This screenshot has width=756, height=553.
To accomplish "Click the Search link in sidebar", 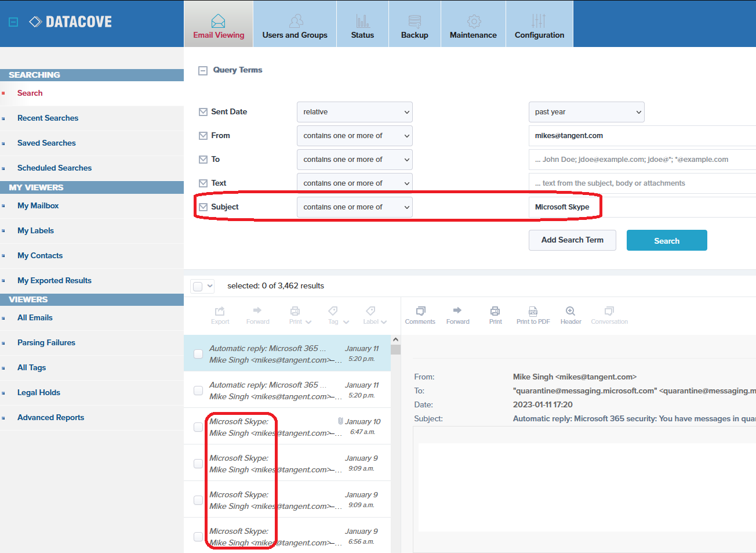I will [x=30, y=93].
